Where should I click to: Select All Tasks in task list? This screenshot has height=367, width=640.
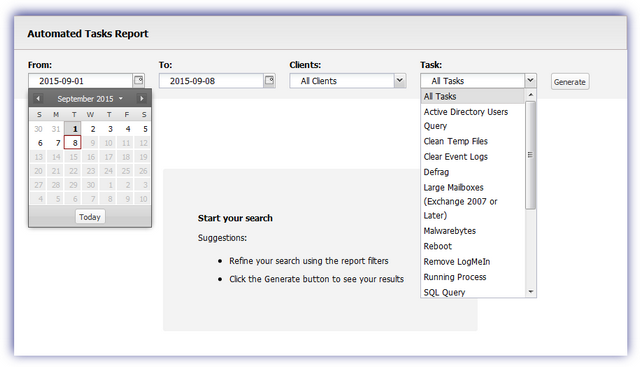472,96
